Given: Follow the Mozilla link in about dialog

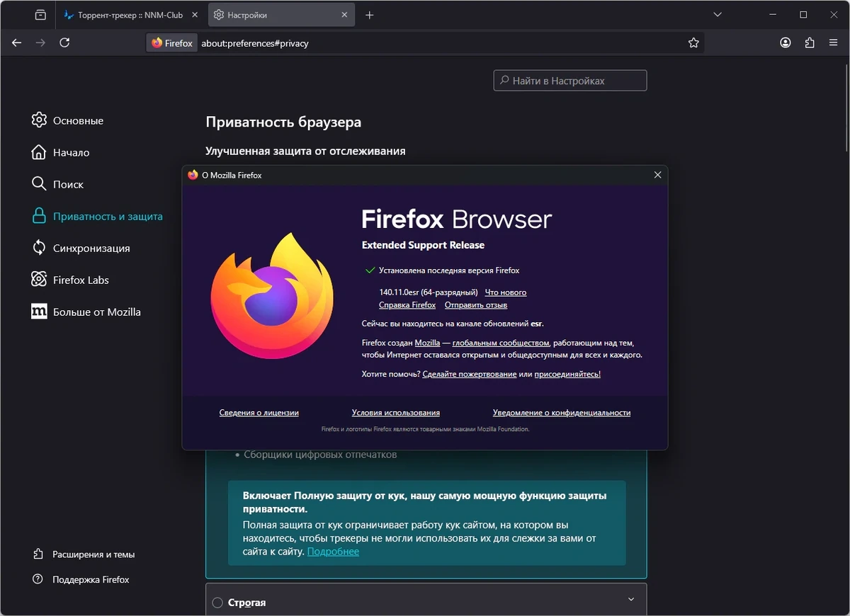Looking at the screenshot, I should pyautogui.click(x=427, y=343).
